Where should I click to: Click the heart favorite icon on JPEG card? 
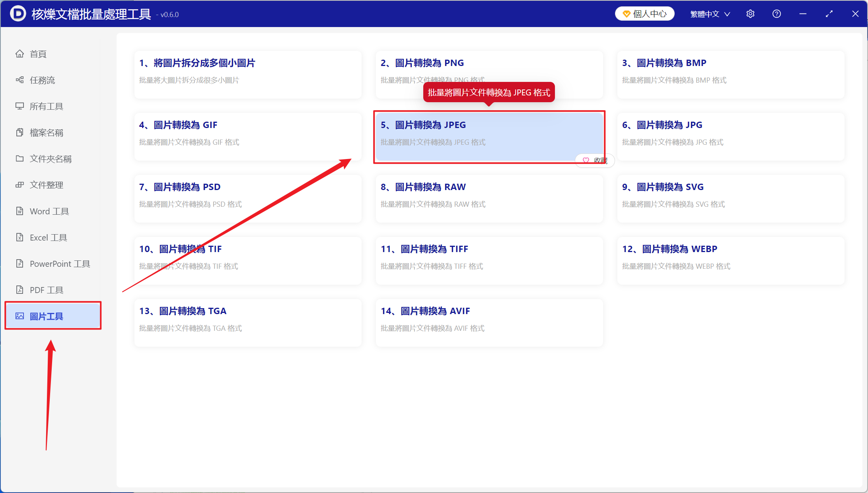pyautogui.click(x=586, y=160)
